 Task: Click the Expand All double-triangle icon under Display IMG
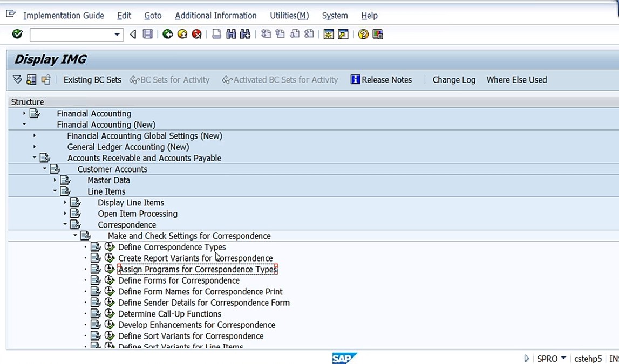tap(17, 80)
